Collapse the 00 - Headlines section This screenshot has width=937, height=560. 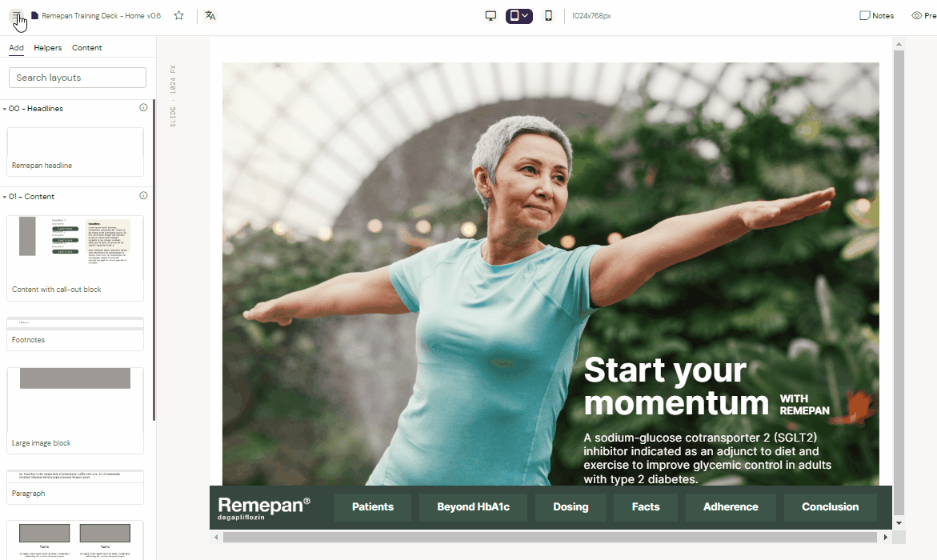(5, 109)
